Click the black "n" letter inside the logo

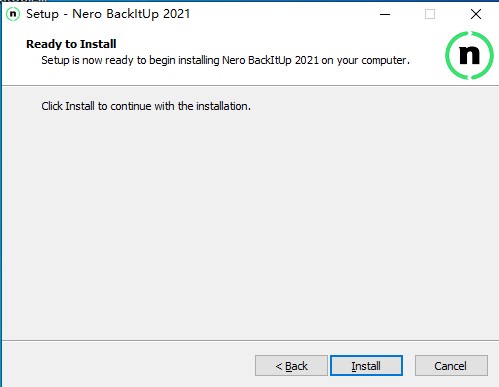[469, 55]
